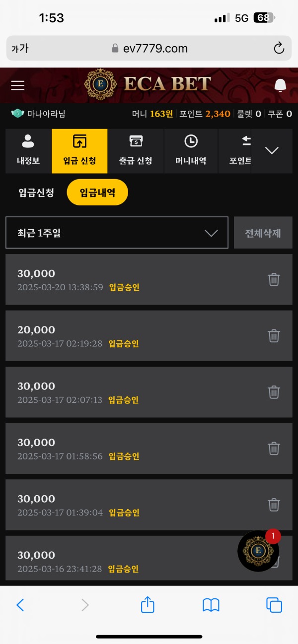298x644 pixels.
Task: Delete the 30,000 deposit from 2025-03-20
Action: click(x=274, y=279)
